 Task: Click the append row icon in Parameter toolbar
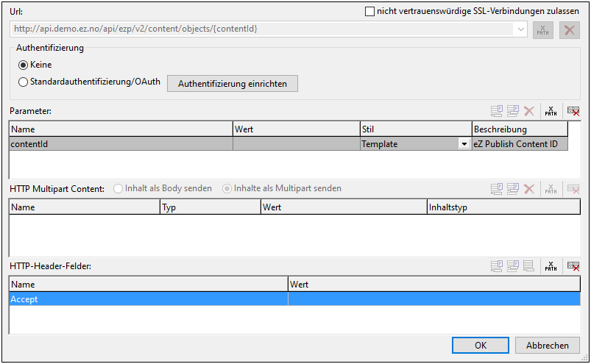tap(498, 111)
